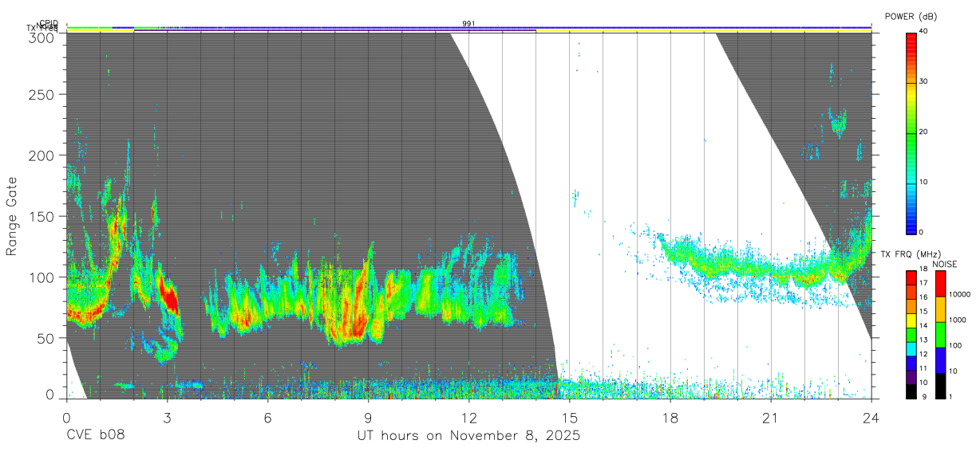The width and height of the screenshot is (980, 452).
Task: Click the 9 tick on the UT hours axis
Action: coord(368,417)
